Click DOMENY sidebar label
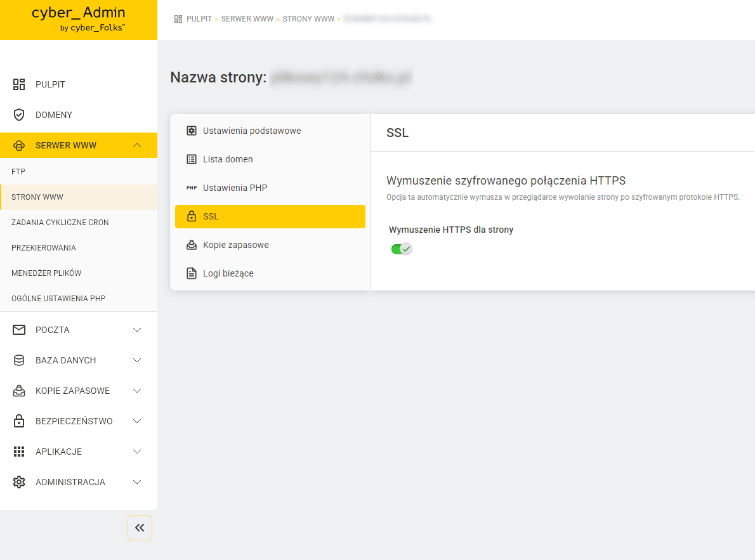The image size is (755, 560). tap(54, 115)
